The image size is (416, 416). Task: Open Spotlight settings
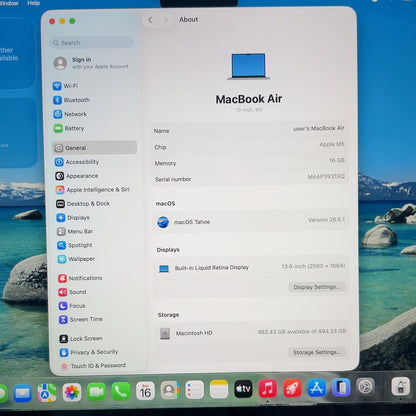[75, 245]
